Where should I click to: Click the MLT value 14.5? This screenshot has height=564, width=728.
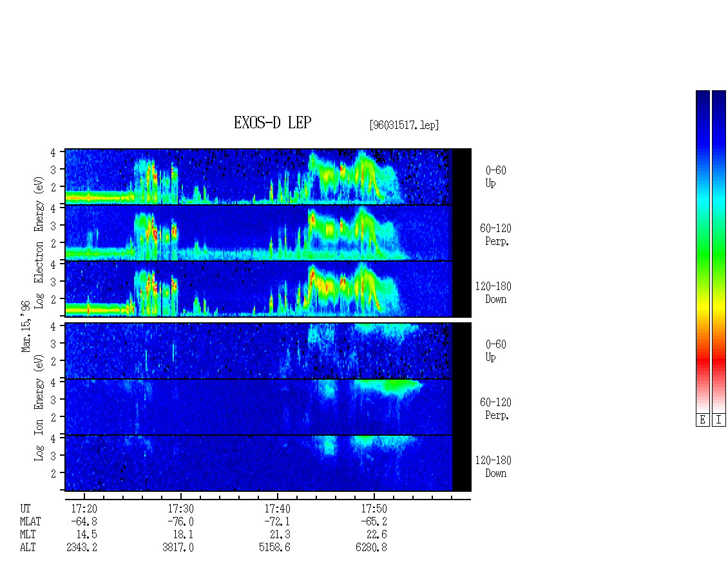(87, 535)
